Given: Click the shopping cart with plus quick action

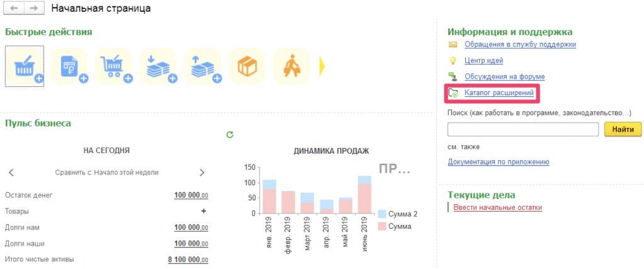Looking at the screenshot, I should [114, 66].
